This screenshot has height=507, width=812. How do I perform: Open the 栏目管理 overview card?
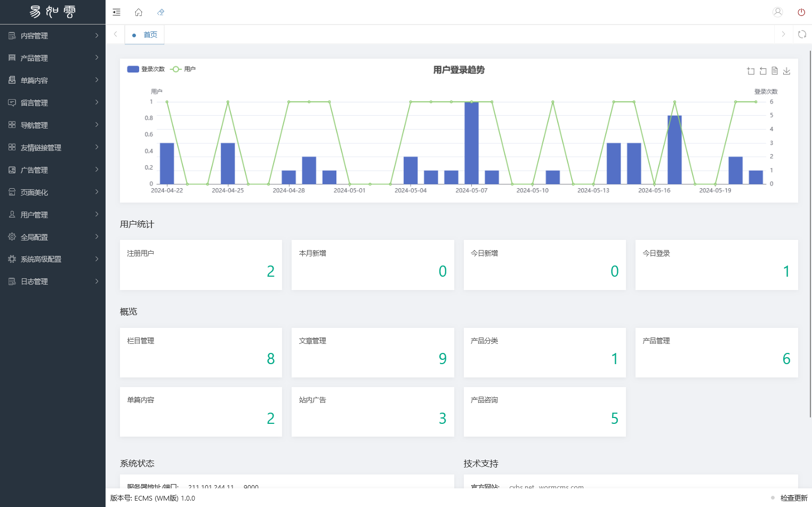pos(201,352)
